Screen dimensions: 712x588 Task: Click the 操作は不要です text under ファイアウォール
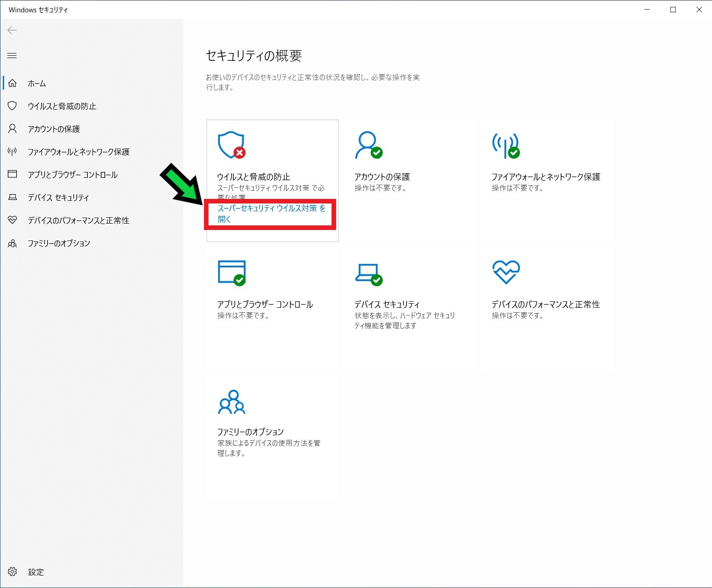point(518,188)
